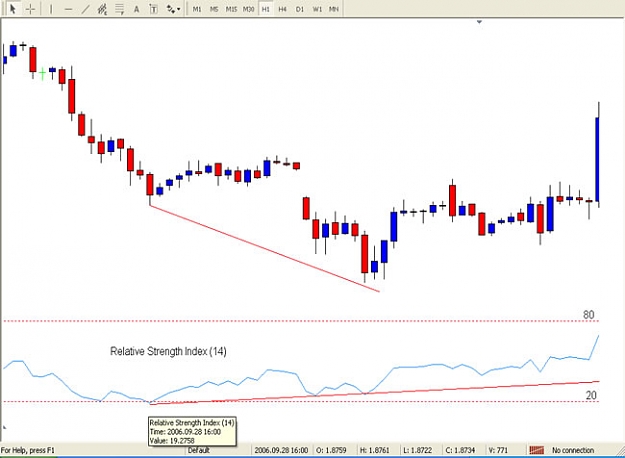
Task: Choose the text label 'T' tool
Action: pyautogui.click(x=153, y=9)
